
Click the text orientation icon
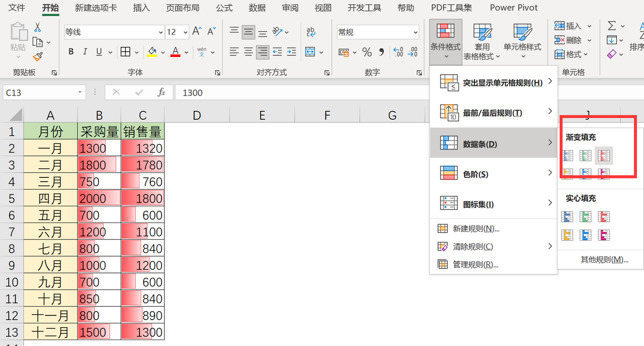[x=277, y=32]
